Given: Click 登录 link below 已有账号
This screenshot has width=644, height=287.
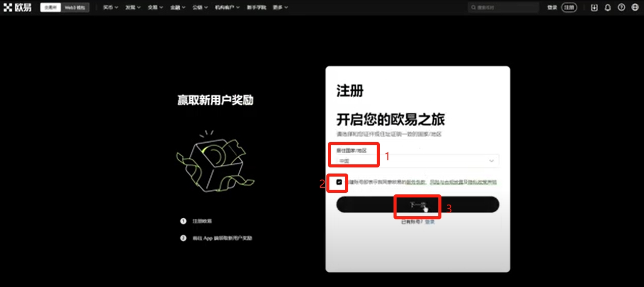Looking at the screenshot, I should click(x=430, y=222).
